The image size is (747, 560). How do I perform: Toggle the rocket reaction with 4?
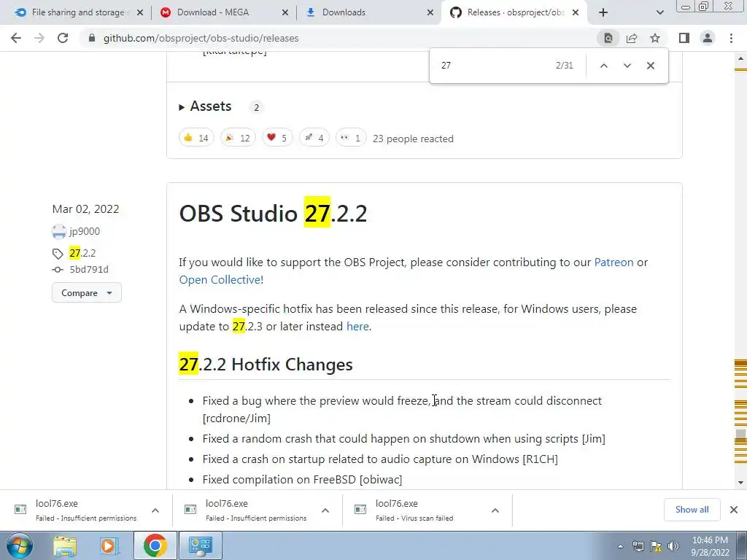(x=314, y=138)
